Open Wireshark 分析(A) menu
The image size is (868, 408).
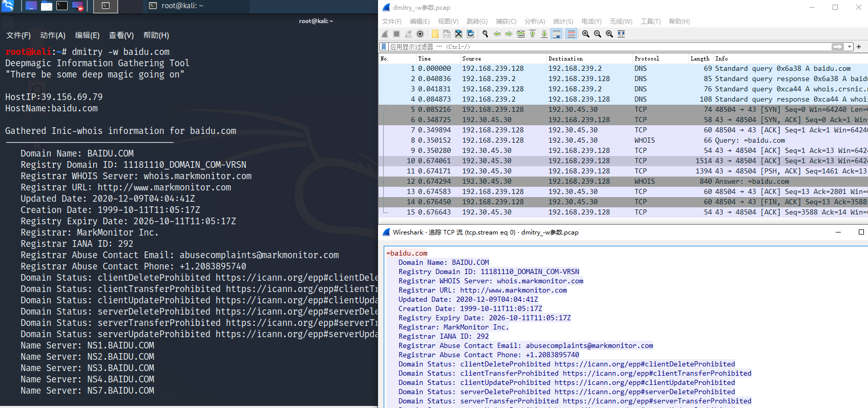click(535, 22)
